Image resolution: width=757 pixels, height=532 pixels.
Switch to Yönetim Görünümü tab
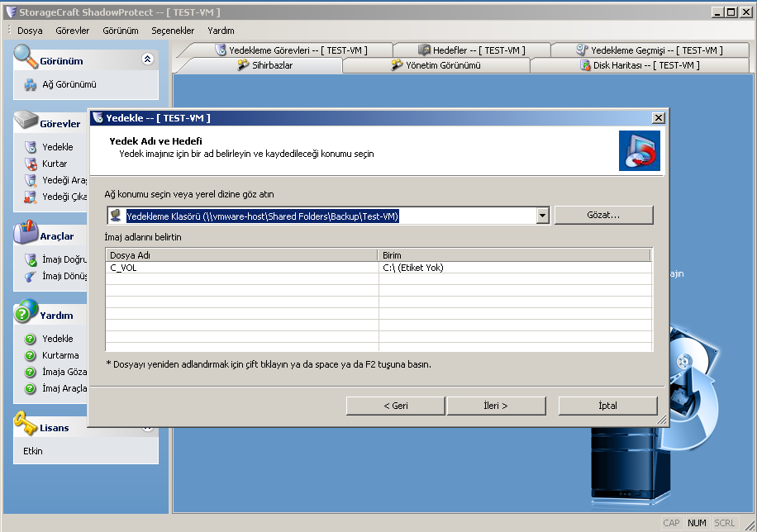click(436, 65)
